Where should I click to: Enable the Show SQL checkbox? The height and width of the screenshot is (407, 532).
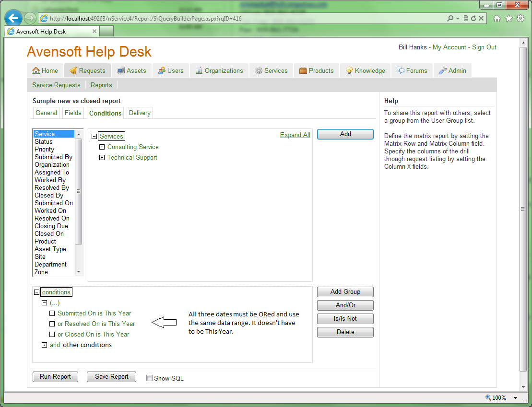150,378
